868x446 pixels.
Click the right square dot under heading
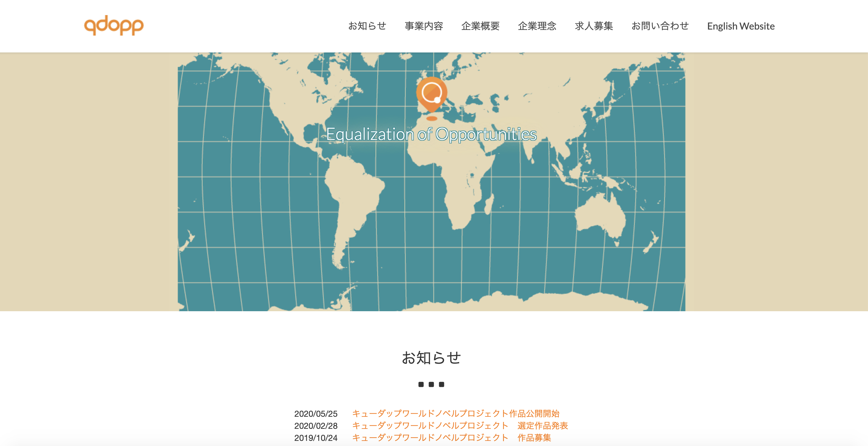pyautogui.click(x=442, y=384)
